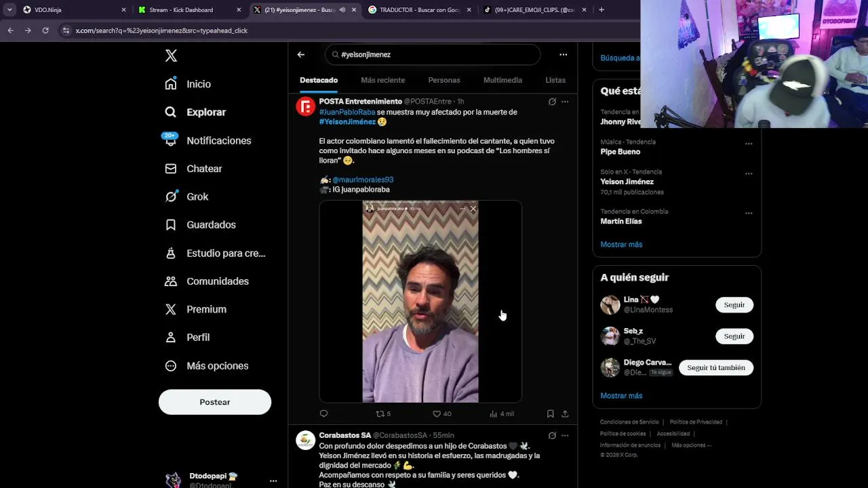Close the video story X button
Screen dimensions: 868x488
[x=473, y=209]
